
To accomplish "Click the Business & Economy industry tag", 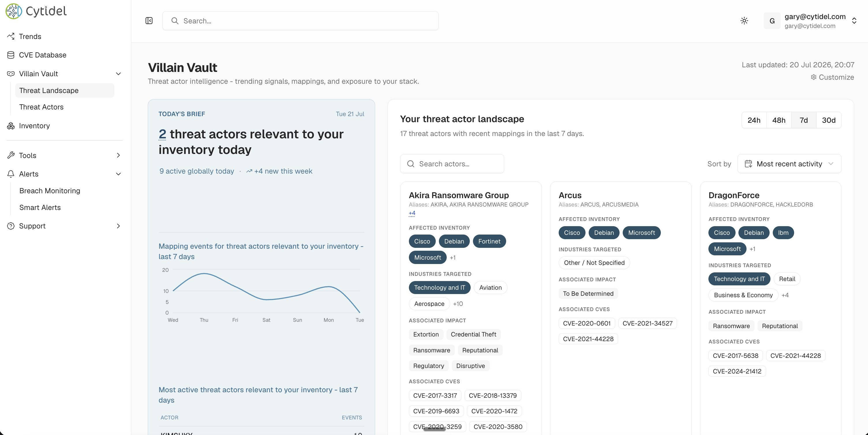I will [x=743, y=295].
